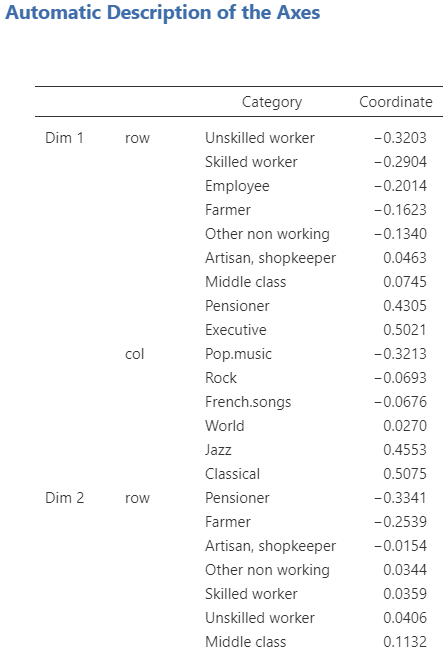Select the Executive category cell
Screen dimensions: 447x653
tap(236, 330)
